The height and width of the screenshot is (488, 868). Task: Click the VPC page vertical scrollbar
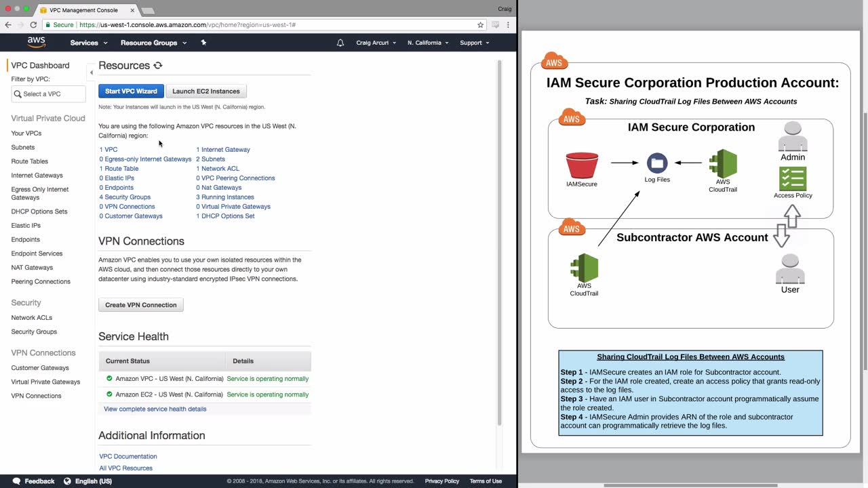coord(500,243)
